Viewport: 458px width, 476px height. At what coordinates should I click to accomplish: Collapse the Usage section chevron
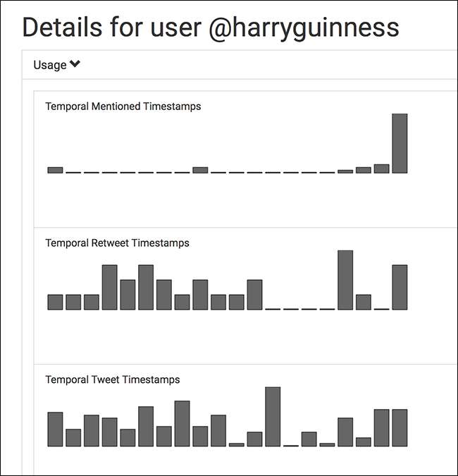point(75,65)
